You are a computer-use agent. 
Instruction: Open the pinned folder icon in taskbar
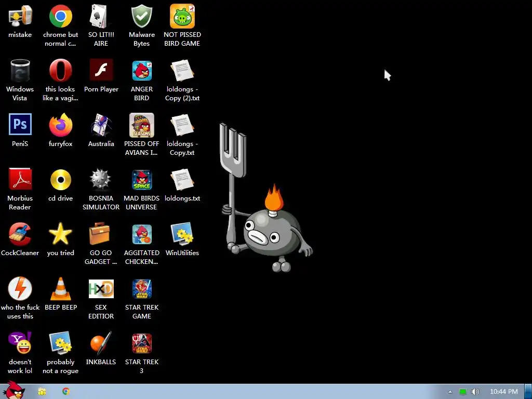click(x=42, y=392)
